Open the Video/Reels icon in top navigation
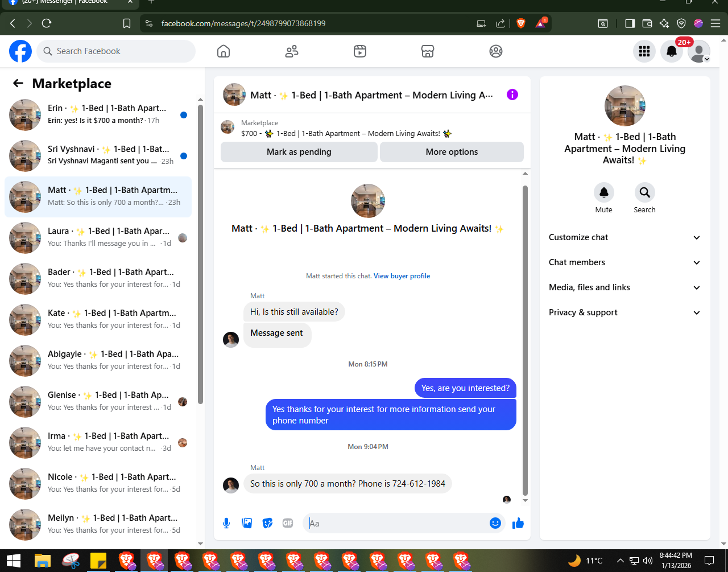 point(359,51)
